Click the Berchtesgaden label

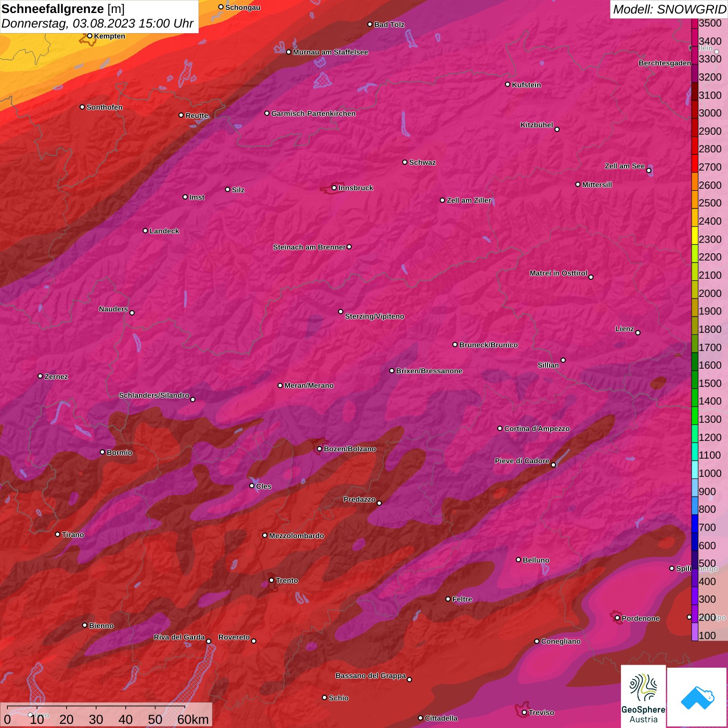tap(665, 63)
